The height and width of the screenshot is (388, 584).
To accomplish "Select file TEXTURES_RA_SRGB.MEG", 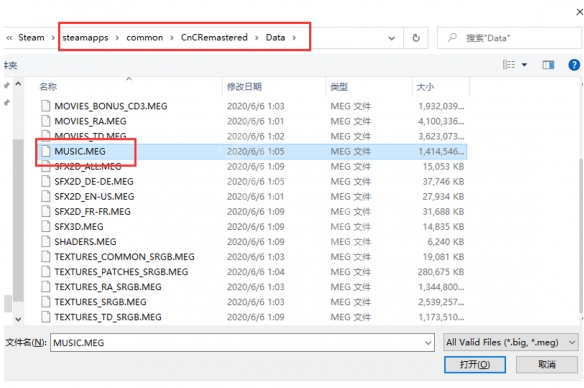I will coord(108,287).
